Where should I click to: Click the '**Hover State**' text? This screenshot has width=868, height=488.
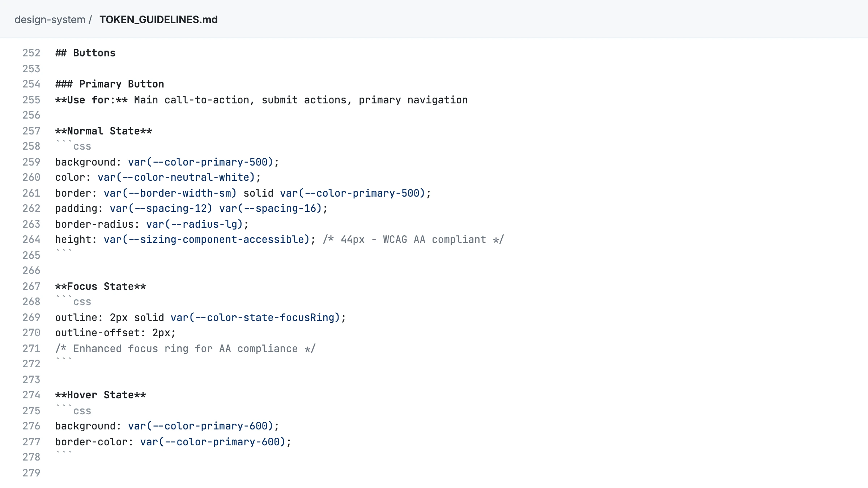[101, 395]
